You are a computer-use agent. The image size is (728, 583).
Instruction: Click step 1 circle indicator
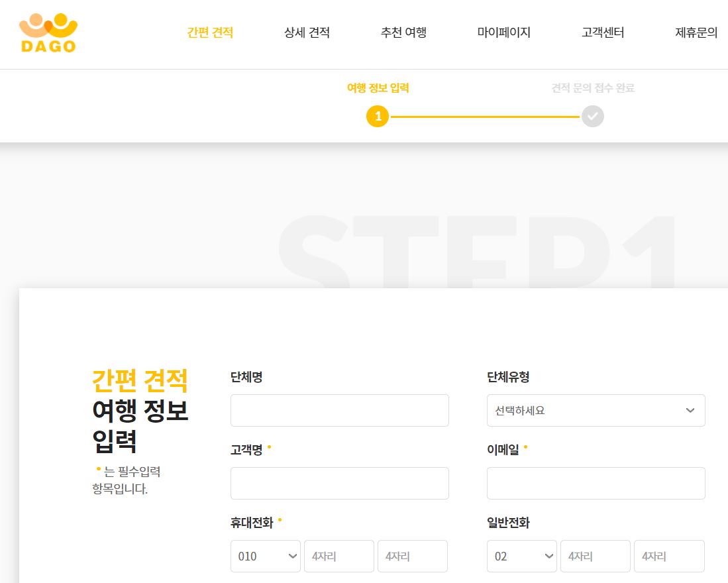[x=378, y=116]
